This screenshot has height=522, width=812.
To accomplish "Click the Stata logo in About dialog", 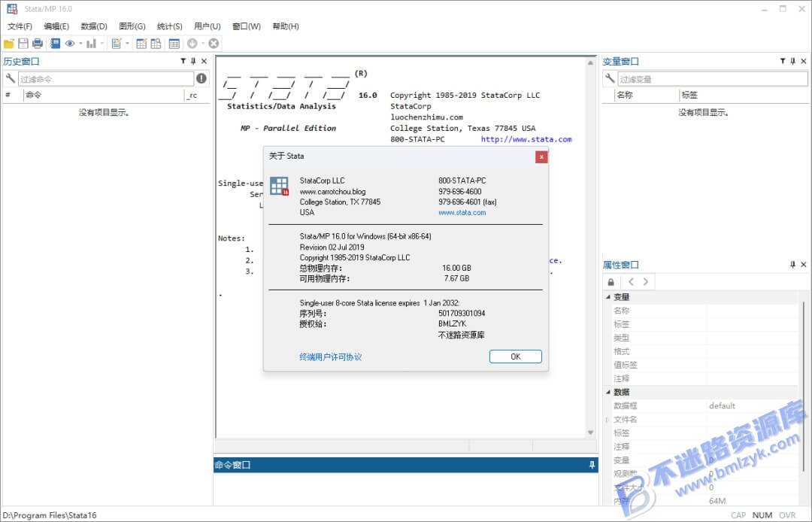I will (x=279, y=186).
